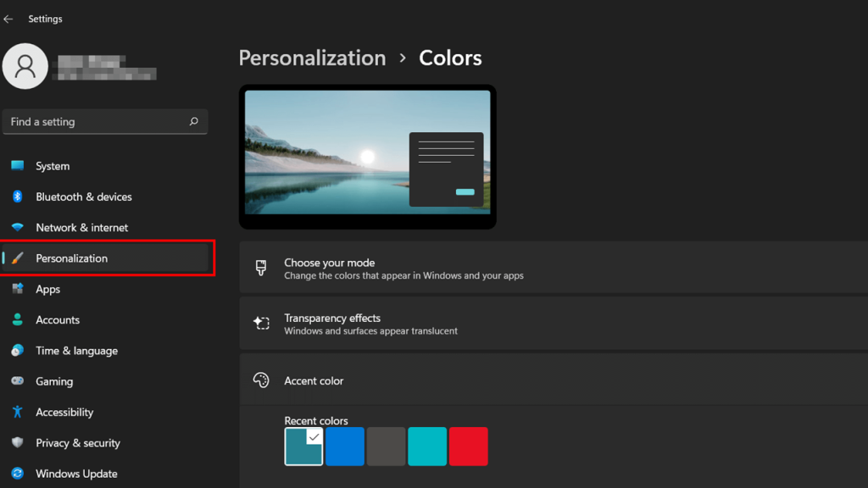Viewport: 868px width, 488px height.
Task: Click the Bluetooth & devices icon
Action: 17,197
